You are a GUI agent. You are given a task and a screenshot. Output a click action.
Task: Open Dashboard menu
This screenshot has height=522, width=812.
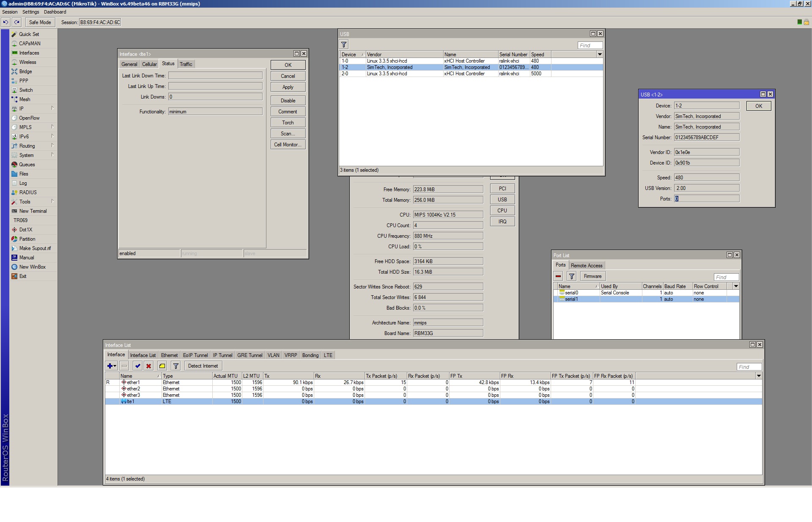click(55, 12)
